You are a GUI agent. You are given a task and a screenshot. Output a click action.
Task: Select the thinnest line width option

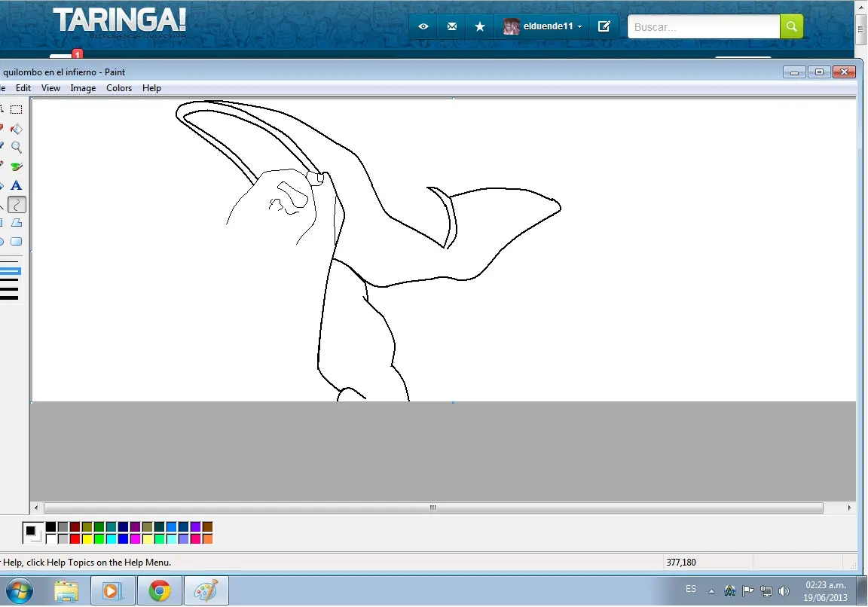point(9,261)
